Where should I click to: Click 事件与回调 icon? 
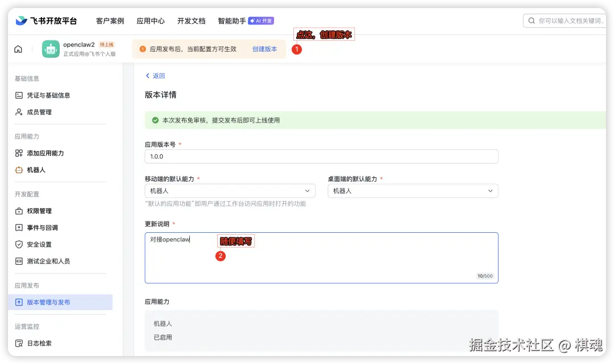click(x=19, y=228)
